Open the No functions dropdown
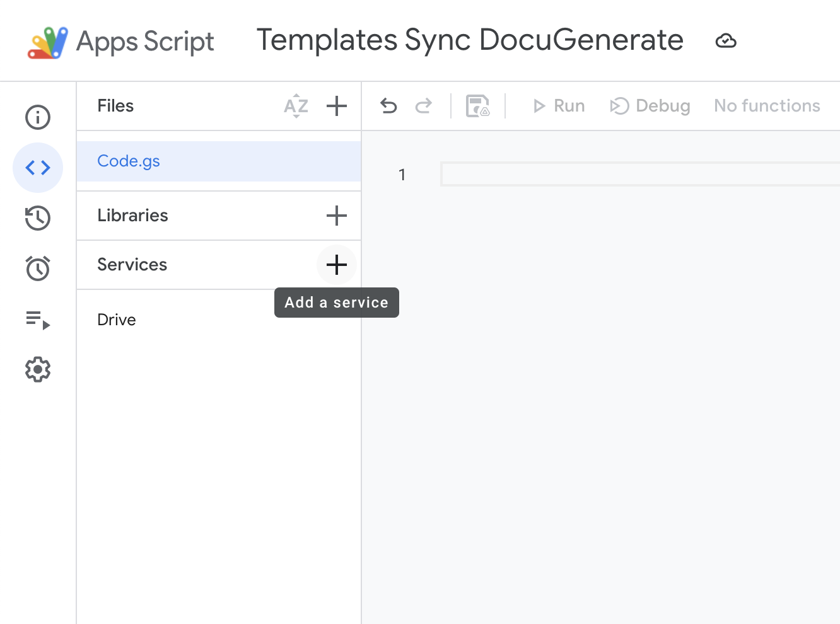The width and height of the screenshot is (840, 624). [x=767, y=106]
